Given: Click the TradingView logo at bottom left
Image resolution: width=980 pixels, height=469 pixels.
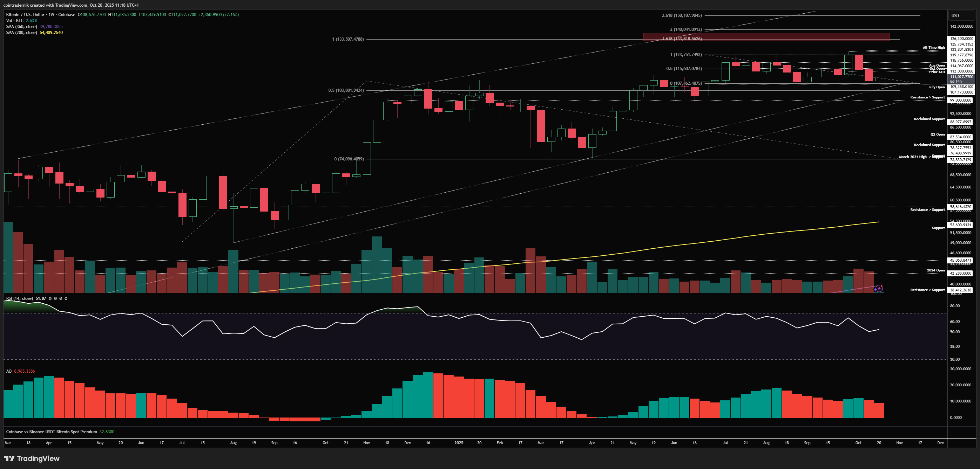Looking at the screenshot, I should tap(32, 458).
